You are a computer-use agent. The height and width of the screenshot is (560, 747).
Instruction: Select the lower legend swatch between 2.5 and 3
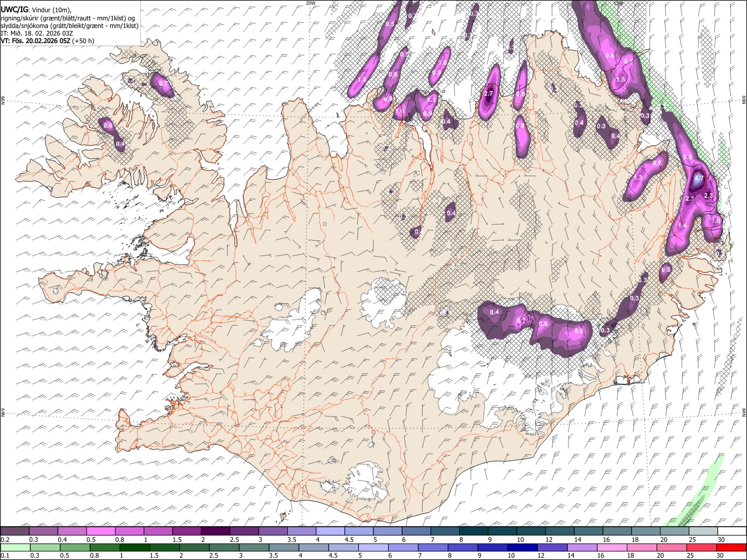(225, 547)
